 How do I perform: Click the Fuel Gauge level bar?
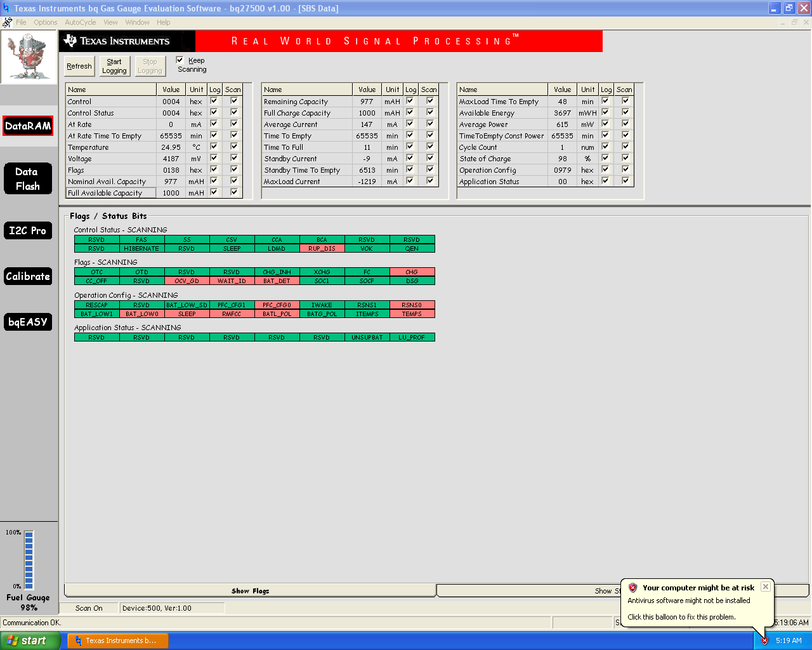pyautogui.click(x=29, y=560)
